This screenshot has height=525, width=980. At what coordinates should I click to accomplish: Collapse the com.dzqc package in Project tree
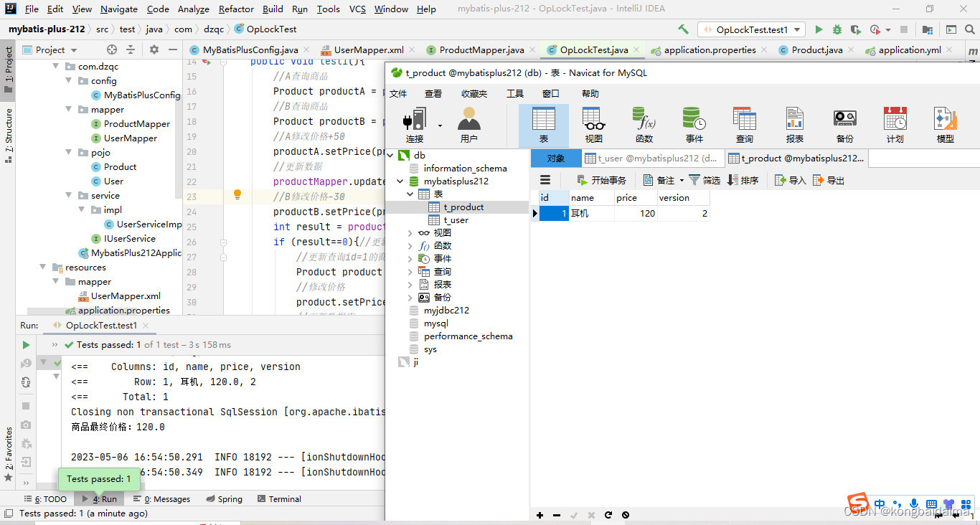tap(56, 66)
